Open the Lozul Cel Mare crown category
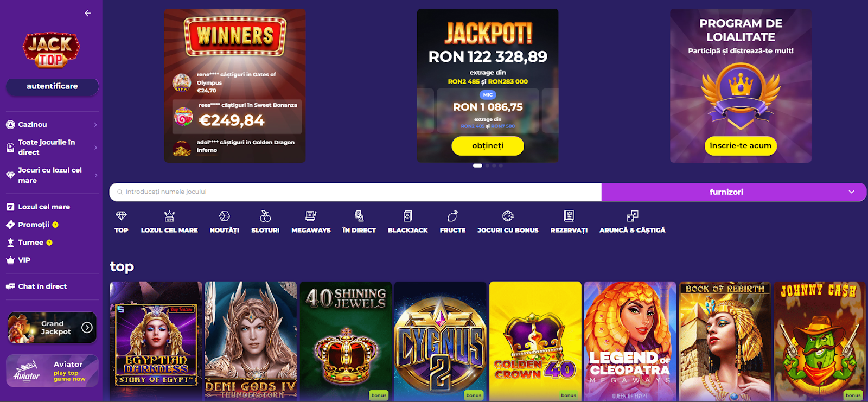The width and height of the screenshot is (868, 402). pos(169,216)
